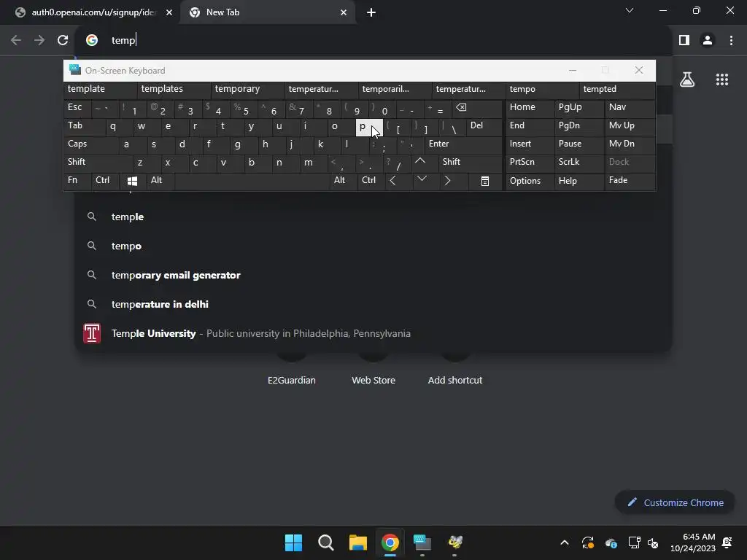This screenshot has width=747, height=560.
Task: Click the space bar on keyboard
Action: [x=252, y=181]
